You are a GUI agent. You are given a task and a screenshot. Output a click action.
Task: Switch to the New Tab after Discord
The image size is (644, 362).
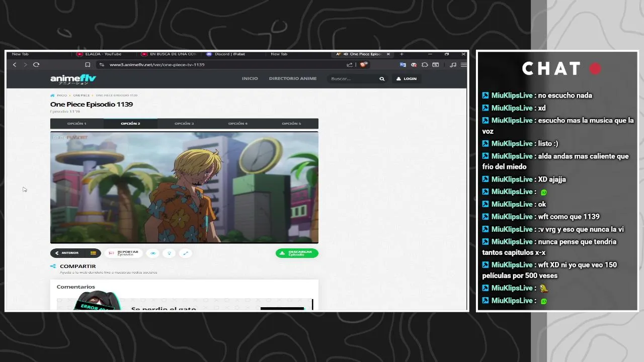[279, 54]
